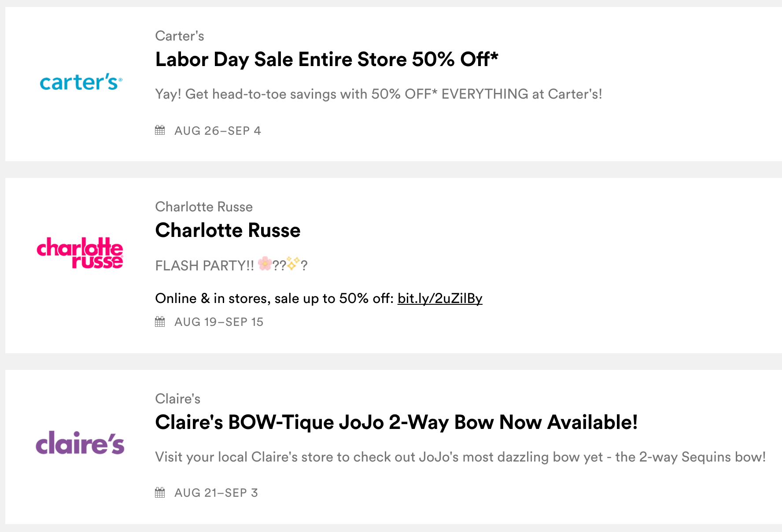Click calendar icon beside AUG 26–SEP 4
The image size is (782, 532).
coord(160,130)
